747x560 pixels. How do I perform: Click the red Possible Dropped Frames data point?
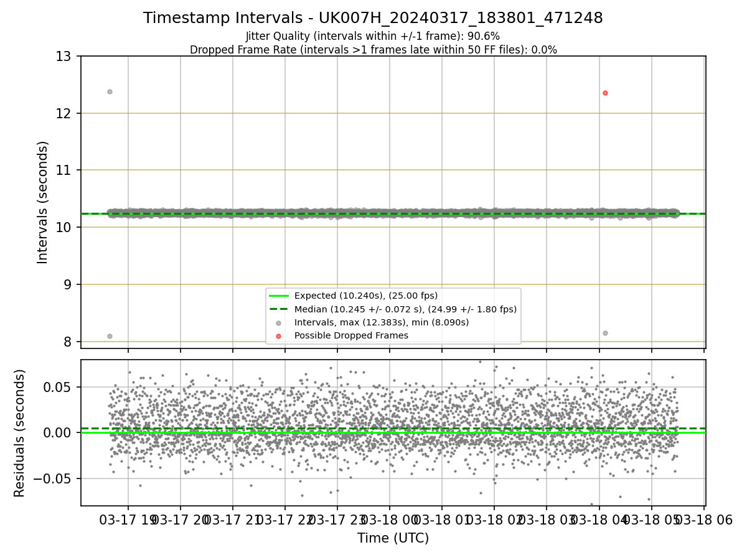605,93
